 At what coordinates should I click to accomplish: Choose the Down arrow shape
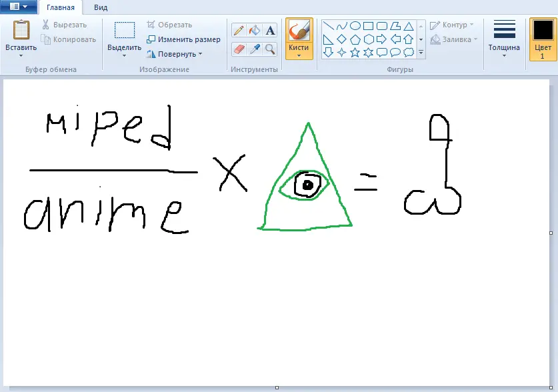pos(328,53)
